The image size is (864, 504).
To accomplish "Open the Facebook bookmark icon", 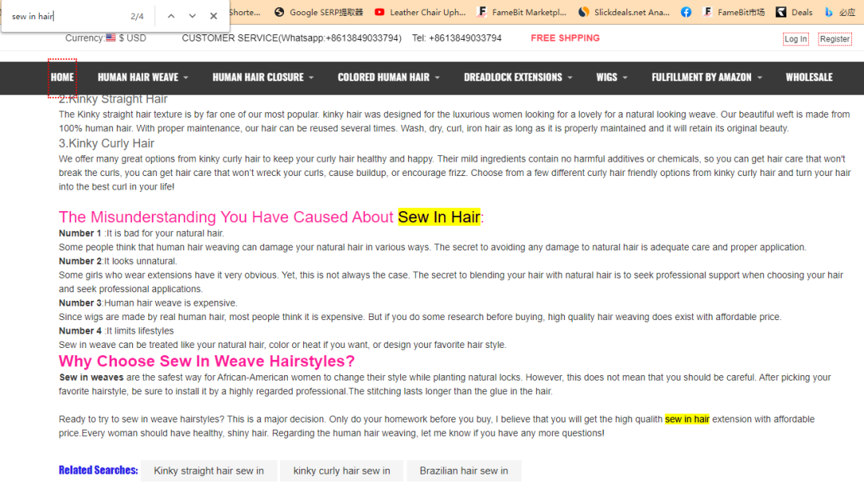I will pos(686,12).
